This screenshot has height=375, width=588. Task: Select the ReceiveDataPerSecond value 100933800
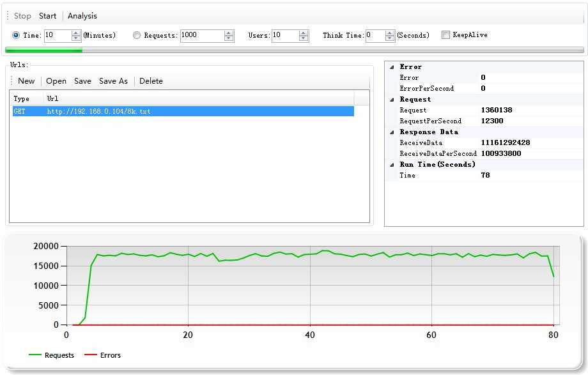pos(501,153)
